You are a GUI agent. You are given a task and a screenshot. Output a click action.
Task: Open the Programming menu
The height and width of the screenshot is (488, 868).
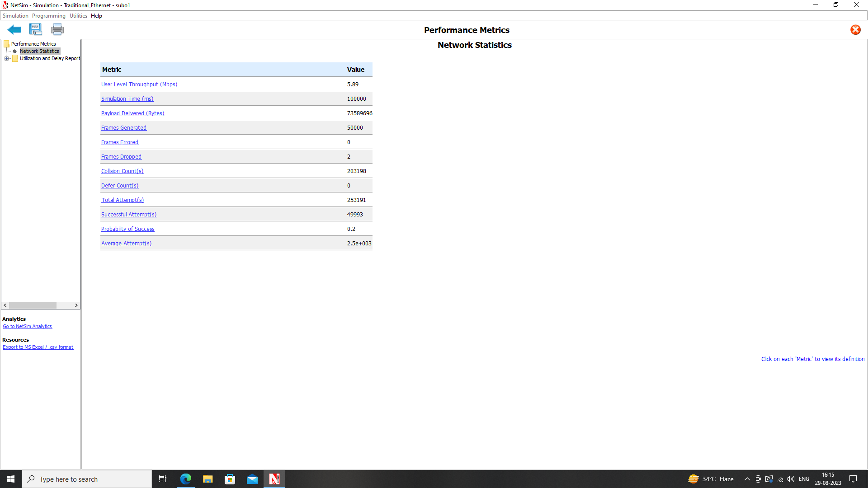[x=49, y=16]
